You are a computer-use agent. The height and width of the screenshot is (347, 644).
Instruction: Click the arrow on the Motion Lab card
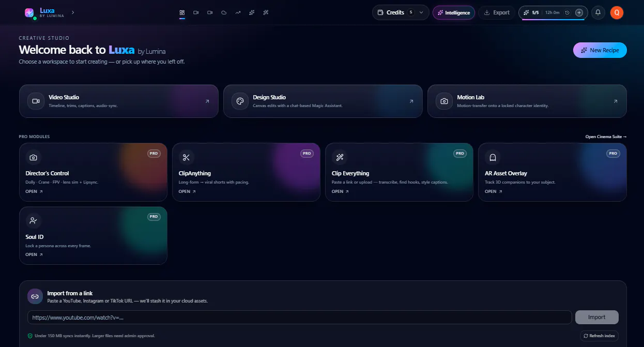click(x=616, y=101)
